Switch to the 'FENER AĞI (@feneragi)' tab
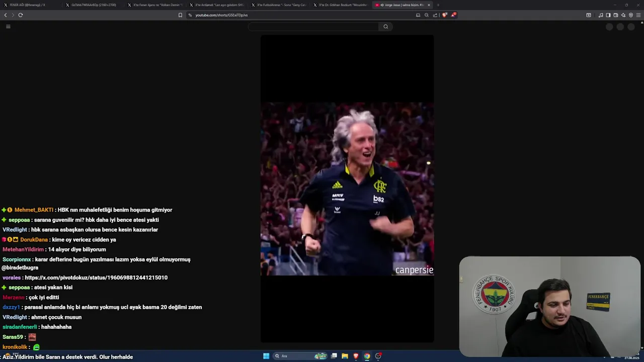 [30, 5]
